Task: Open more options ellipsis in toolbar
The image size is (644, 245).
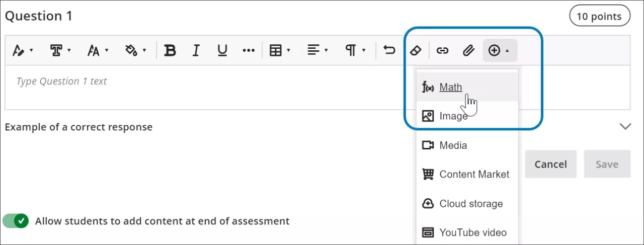Action: tap(249, 50)
